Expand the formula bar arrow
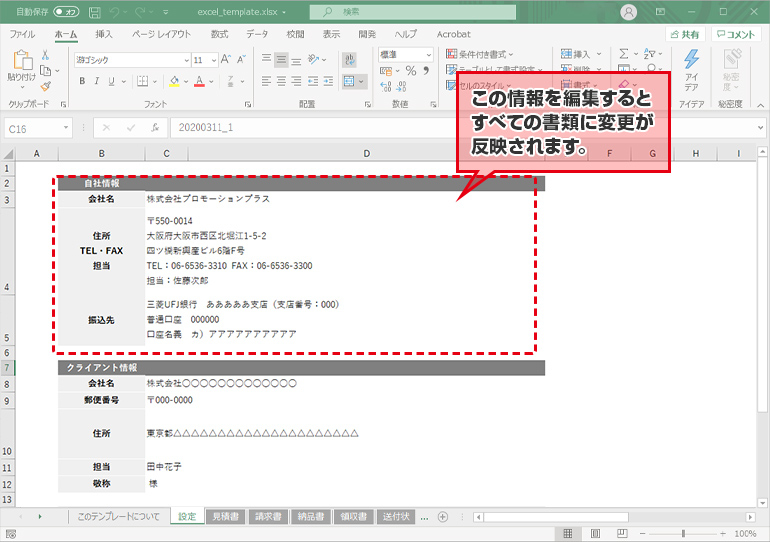 760,128
